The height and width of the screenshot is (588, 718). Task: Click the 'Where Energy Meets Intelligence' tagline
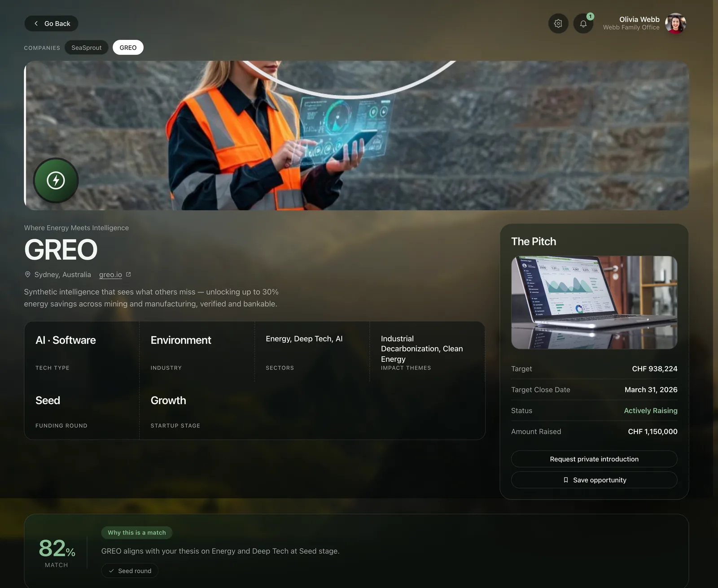76,228
